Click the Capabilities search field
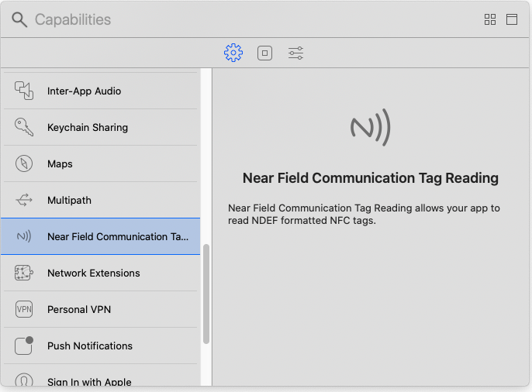This screenshot has width=532, height=392. point(233,19)
